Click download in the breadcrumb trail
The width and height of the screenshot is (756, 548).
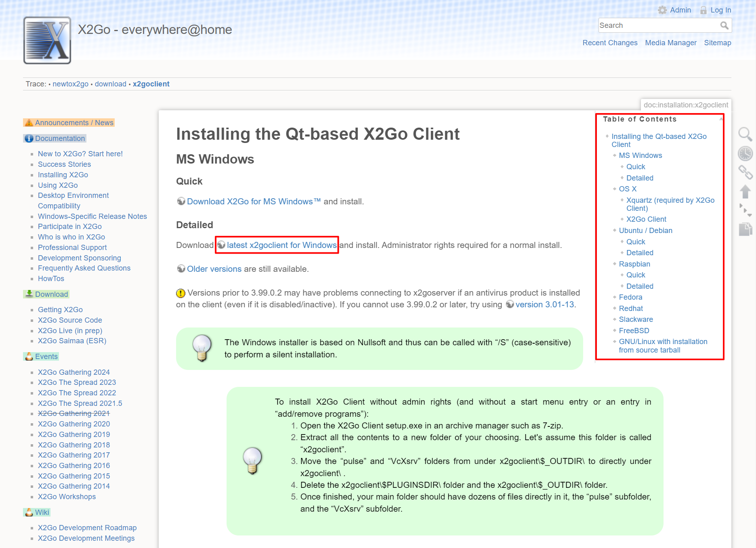[110, 84]
